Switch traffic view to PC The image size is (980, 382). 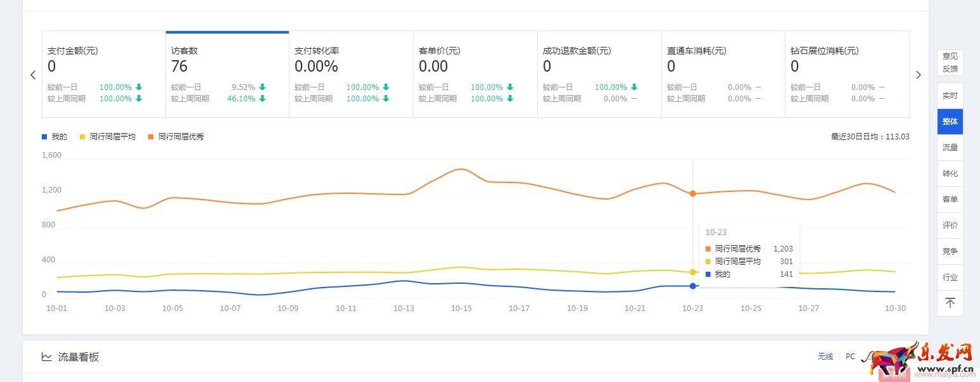click(850, 356)
